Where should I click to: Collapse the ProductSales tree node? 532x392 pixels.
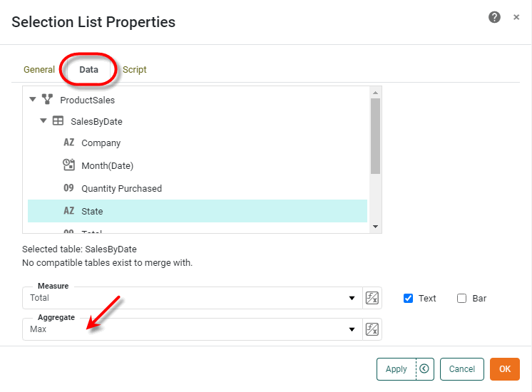pyautogui.click(x=33, y=99)
